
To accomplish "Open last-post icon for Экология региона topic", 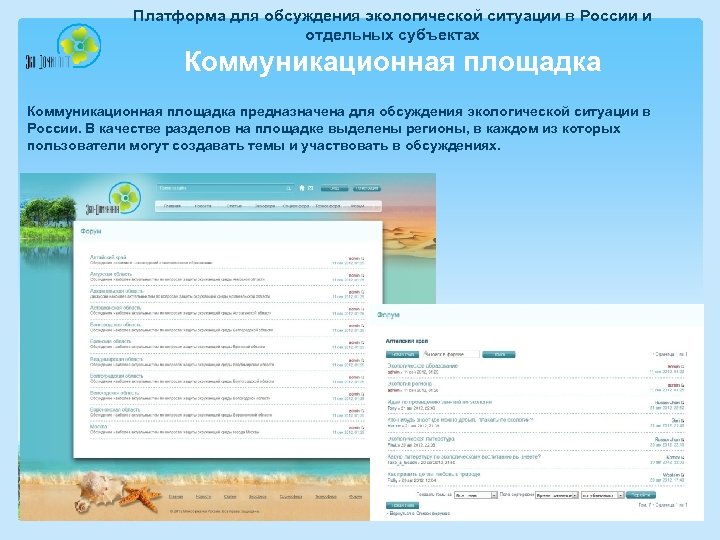I will [682, 385].
